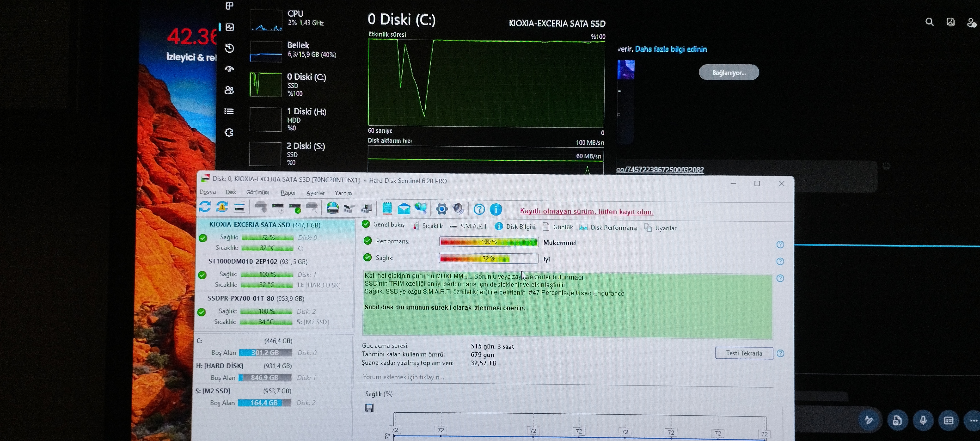This screenshot has width=980, height=441.
Task: Click the Sağlık 72 % bar in overview
Action: [489, 258]
